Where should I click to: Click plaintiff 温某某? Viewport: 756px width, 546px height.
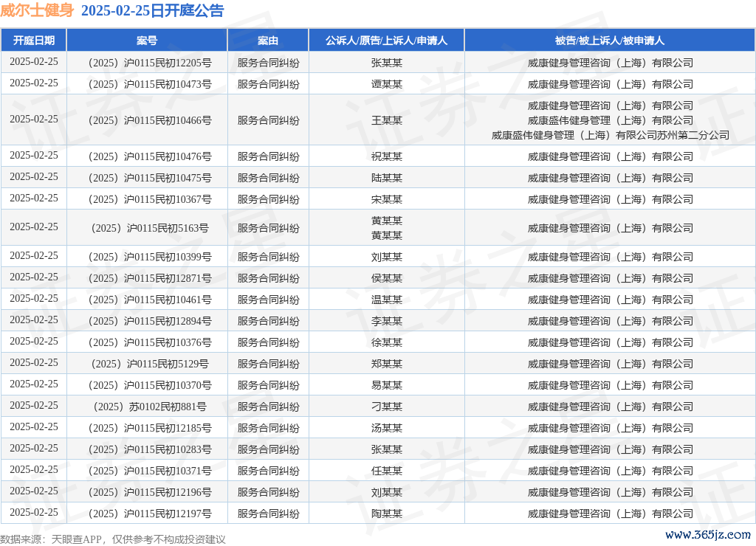tap(387, 300)
